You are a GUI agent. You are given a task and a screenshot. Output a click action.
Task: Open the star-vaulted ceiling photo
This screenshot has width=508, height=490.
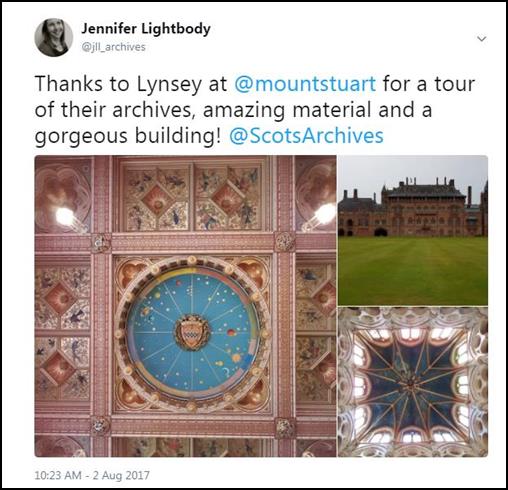click(x=413, y=382)
